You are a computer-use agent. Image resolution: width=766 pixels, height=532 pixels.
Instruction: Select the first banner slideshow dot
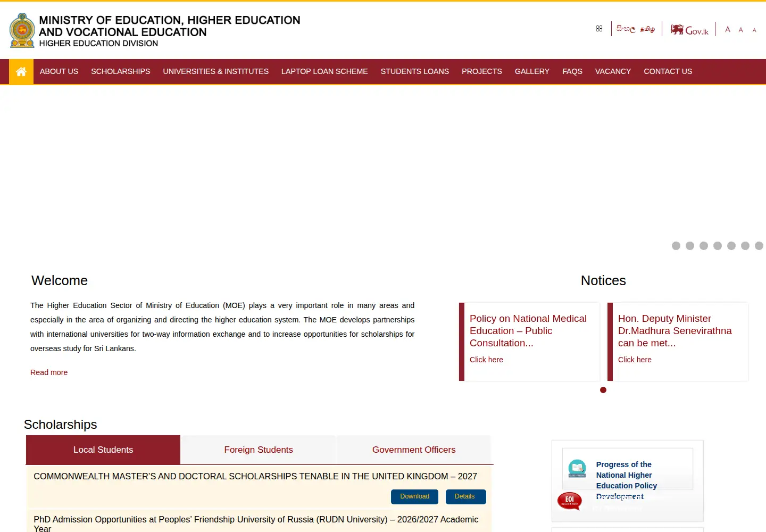676,246
